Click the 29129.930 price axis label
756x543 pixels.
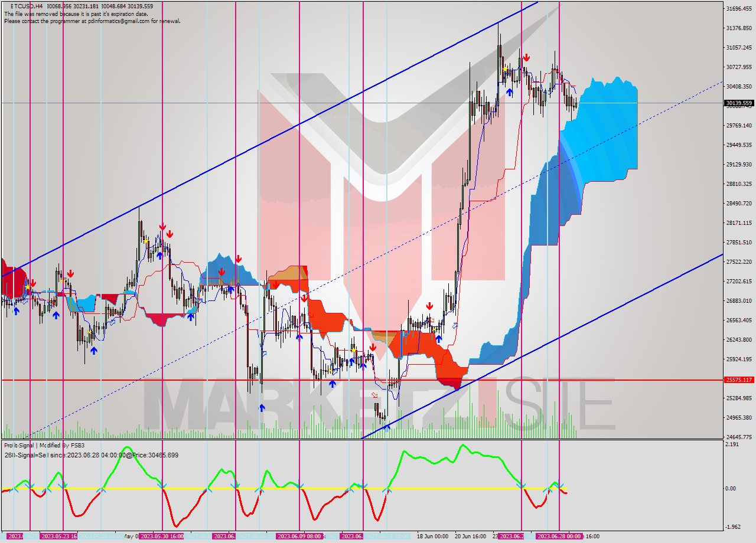click(x=739, y=164)
